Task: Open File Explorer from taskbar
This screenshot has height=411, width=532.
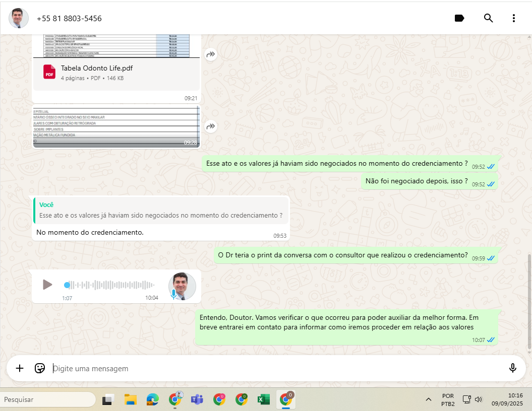Action: [x=130, y=400]
